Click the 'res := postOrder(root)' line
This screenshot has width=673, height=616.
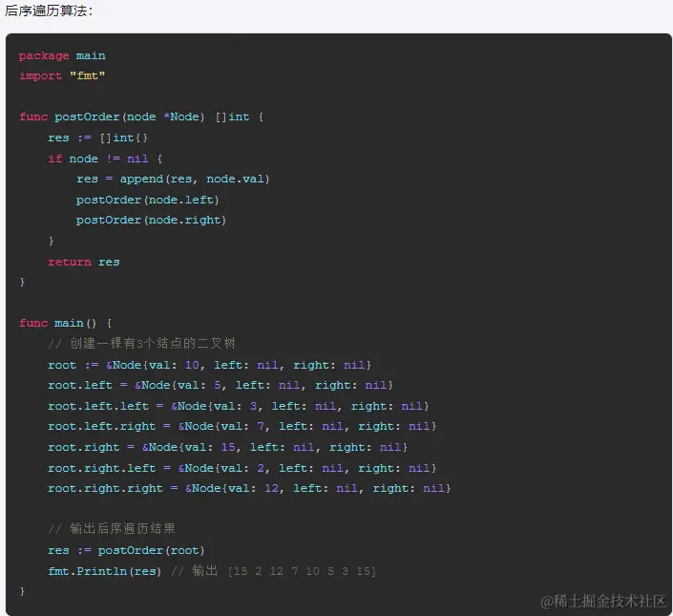coord(126,551)
